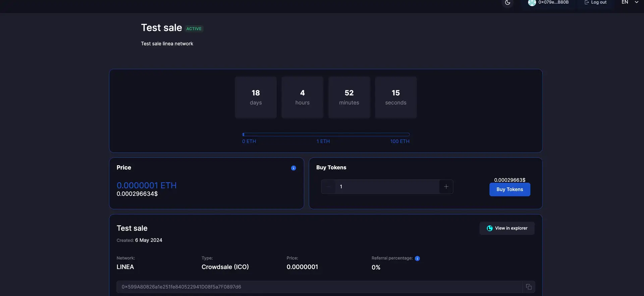
Task: Decrease token amount with minus button
Action: click(x=328, y=187)
